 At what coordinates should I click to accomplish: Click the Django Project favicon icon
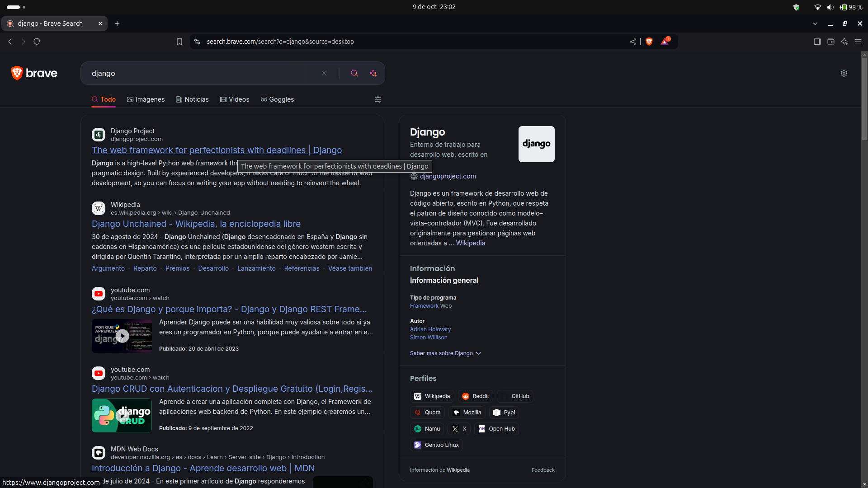(99, 135)
